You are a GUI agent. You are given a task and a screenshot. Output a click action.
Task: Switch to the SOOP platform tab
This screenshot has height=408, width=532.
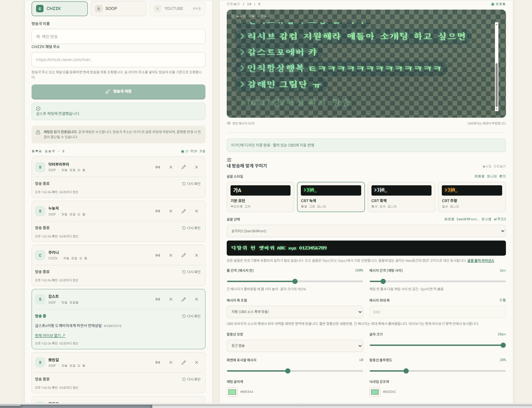click(118, 9)
